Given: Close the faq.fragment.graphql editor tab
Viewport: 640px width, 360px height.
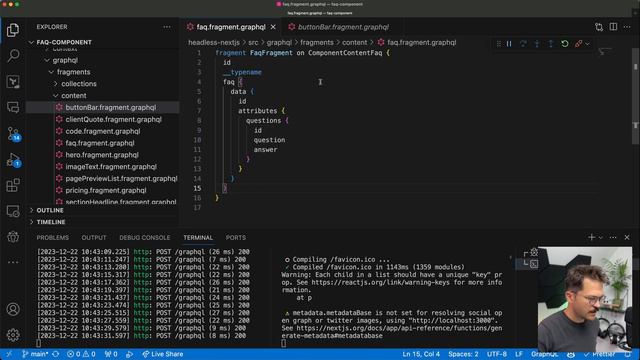Looking at the screenshot, I should point(273,27).
